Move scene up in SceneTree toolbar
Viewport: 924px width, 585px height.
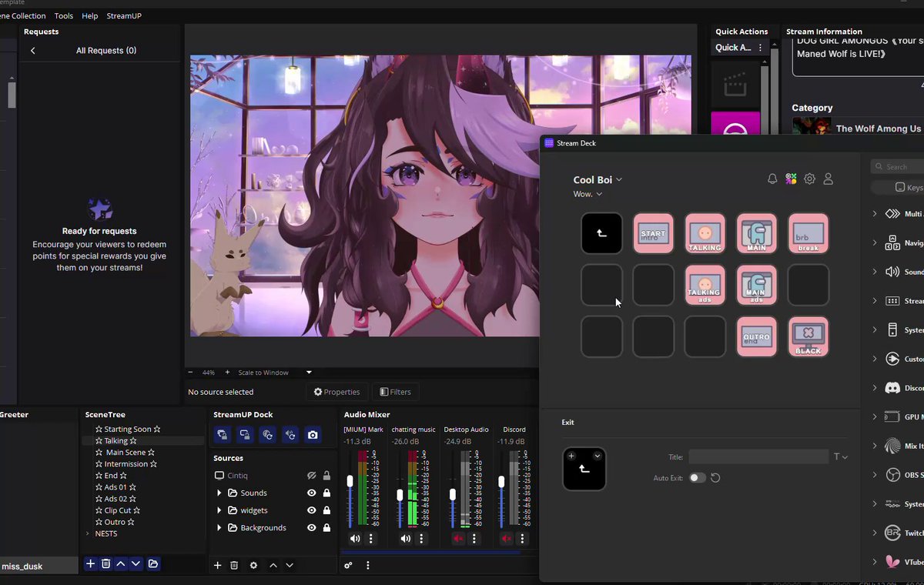click(121, 564)
